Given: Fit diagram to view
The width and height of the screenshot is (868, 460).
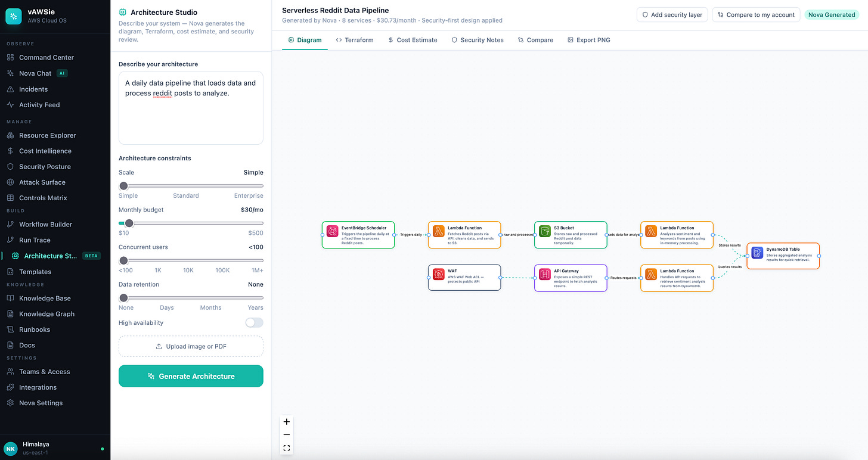Looking at the screenshot, I should pyautogui.click(x=287, y=448).
